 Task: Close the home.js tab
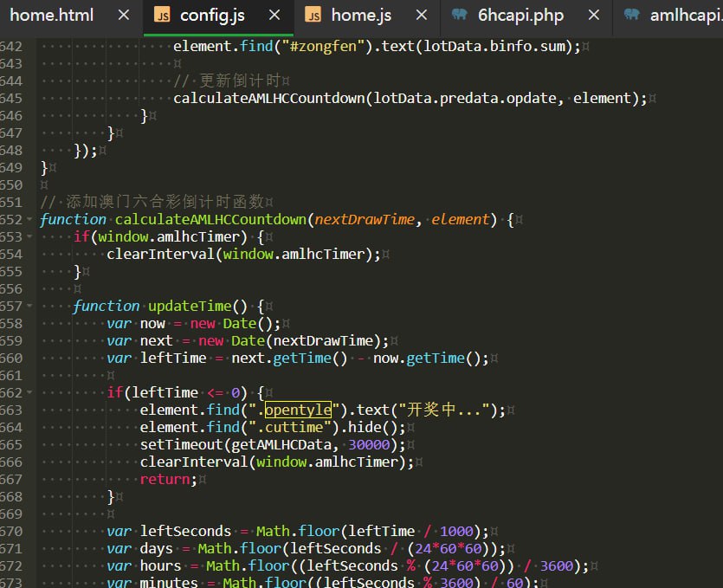[x=422, y=16]
